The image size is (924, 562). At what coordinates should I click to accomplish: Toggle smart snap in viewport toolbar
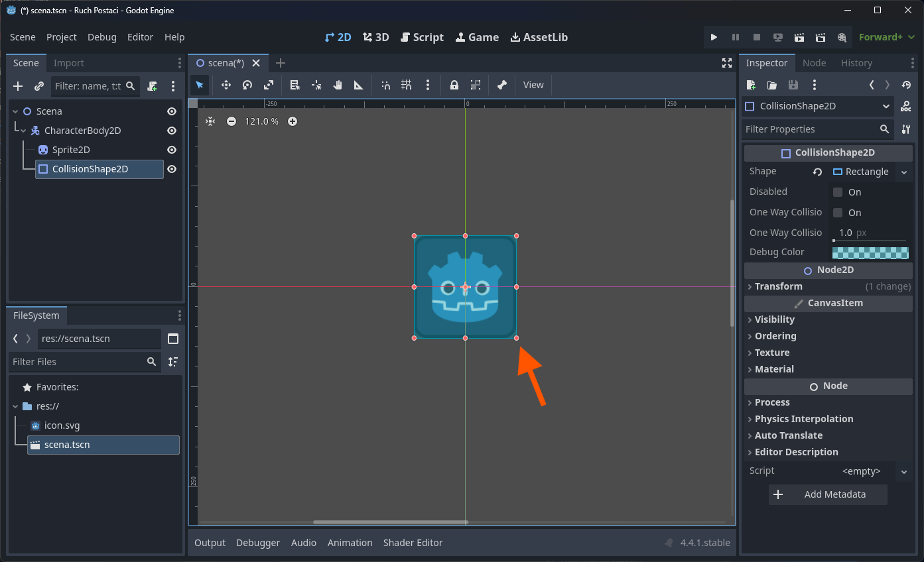(385, 85)
